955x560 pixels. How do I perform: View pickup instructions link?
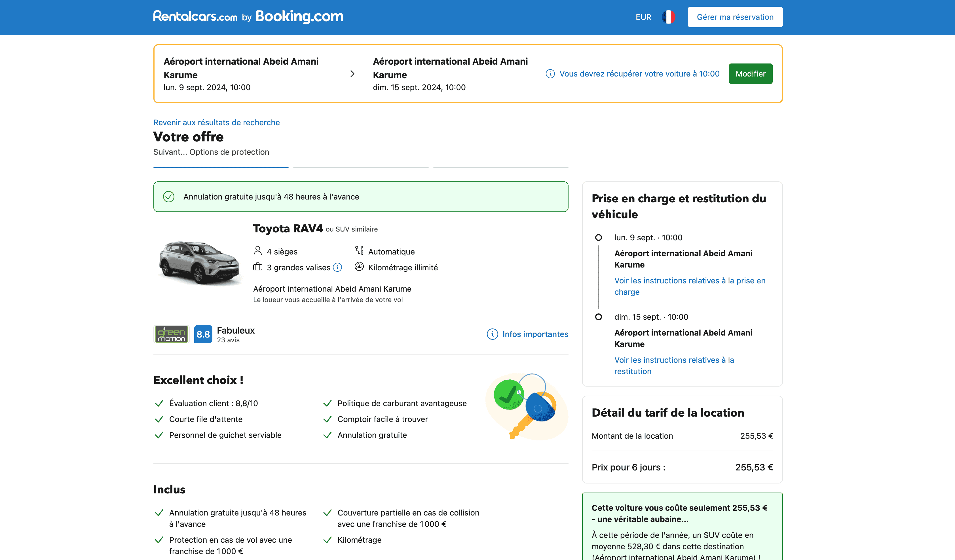coord(690,286)
